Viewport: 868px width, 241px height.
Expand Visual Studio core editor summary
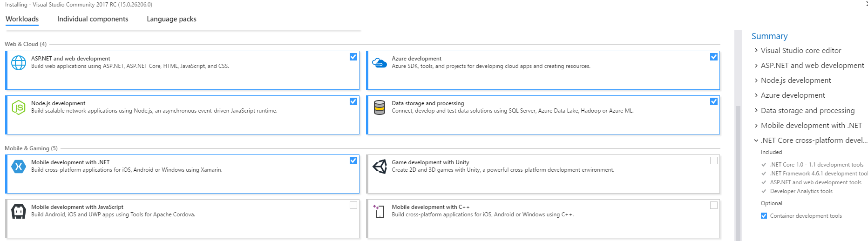pyautogui.click(x=756, y=51)
